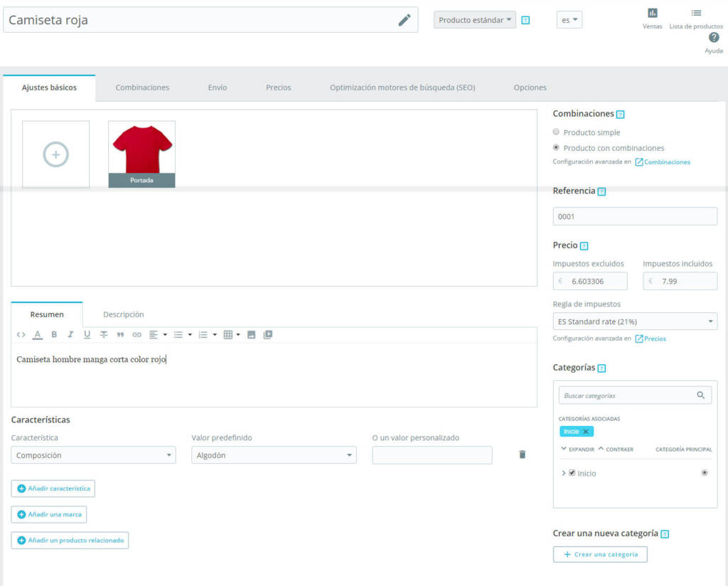Switch to Ajustes básicos tab
This screenshot has width=728, height=586.
(49, 87)
